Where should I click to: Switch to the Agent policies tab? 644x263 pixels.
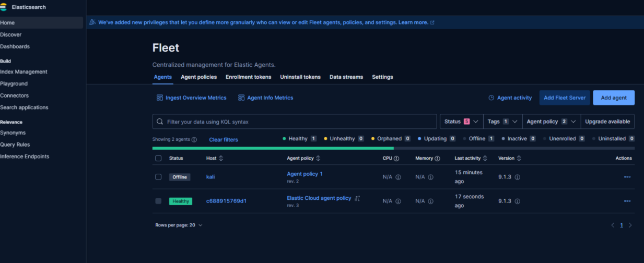coord(198,77)
